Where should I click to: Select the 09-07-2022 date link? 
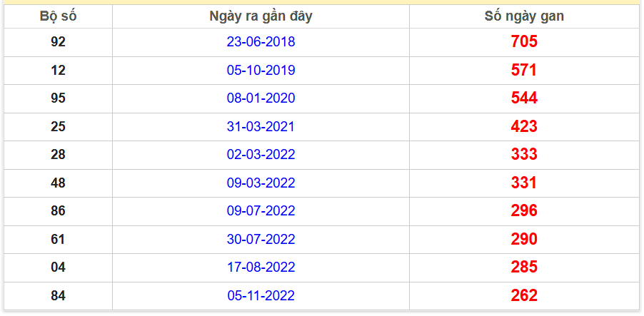[261, 211]
